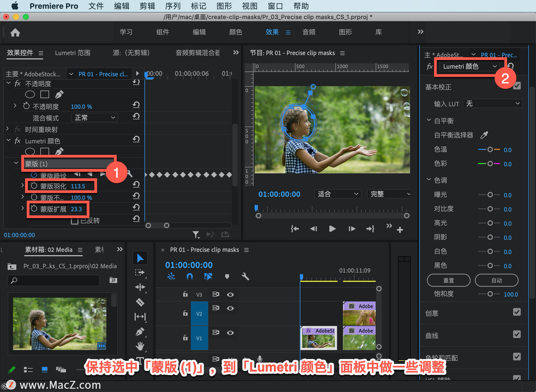Switch Project panel to icon view
The image size is (536, 392).
(x=44, y=370)
